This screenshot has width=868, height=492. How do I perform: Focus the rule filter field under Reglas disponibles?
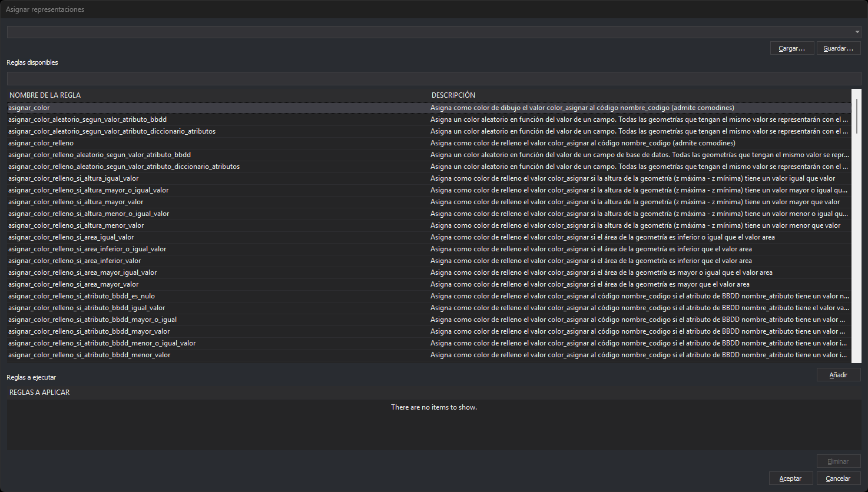click(434, 78)
